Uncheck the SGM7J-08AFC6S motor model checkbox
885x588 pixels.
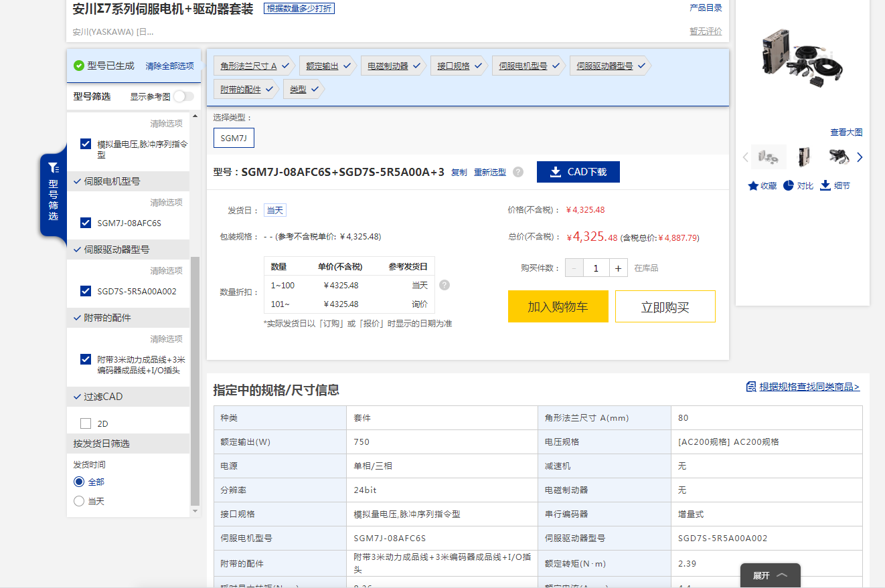86,223
